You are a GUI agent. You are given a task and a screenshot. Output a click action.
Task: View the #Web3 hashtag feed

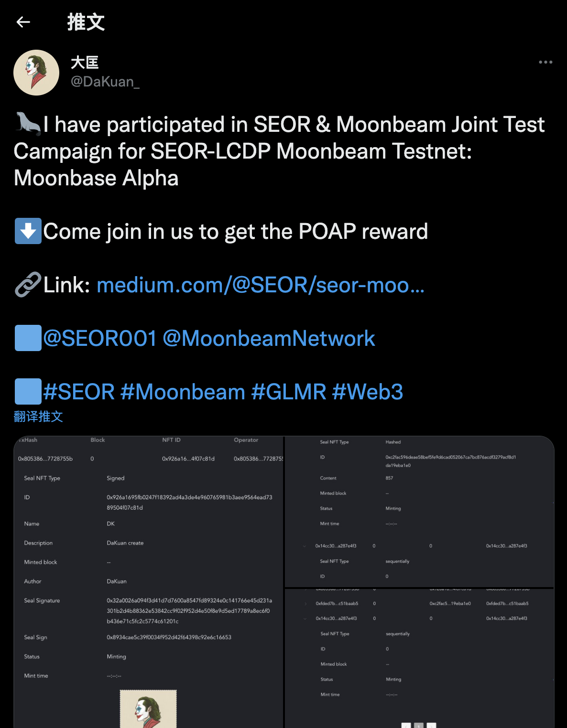tap(368, 392)
